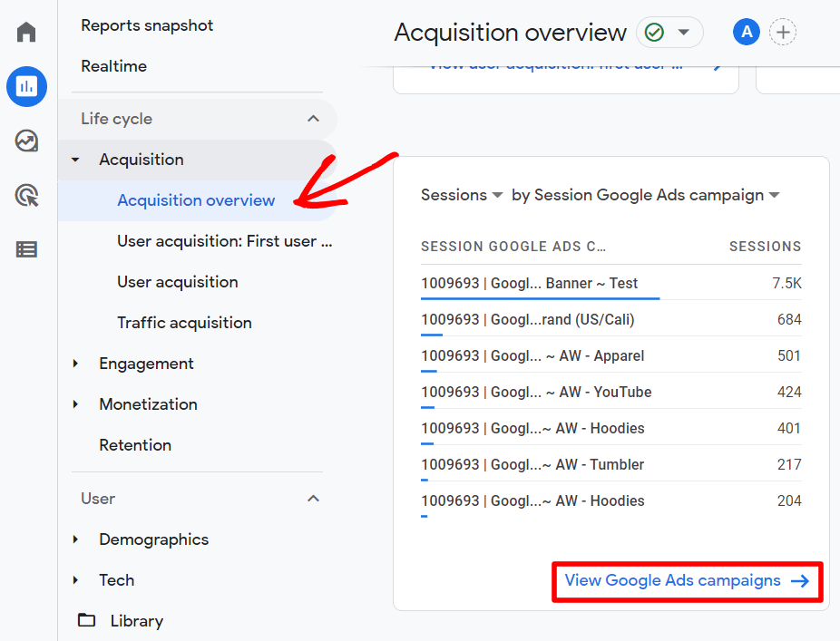Screen dimensions: 840x641
Task: Click the folder icon beside Library
Action: tap(85, 620)
